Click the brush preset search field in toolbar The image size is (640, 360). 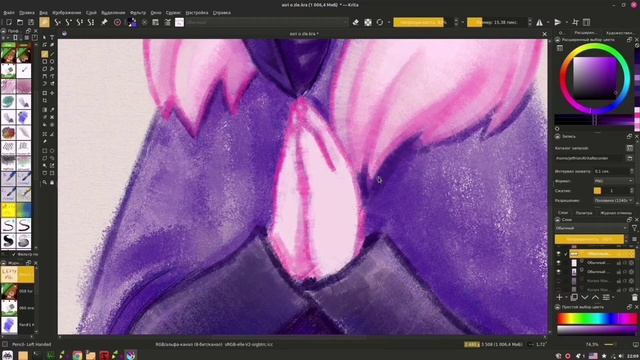coord(267,22)
